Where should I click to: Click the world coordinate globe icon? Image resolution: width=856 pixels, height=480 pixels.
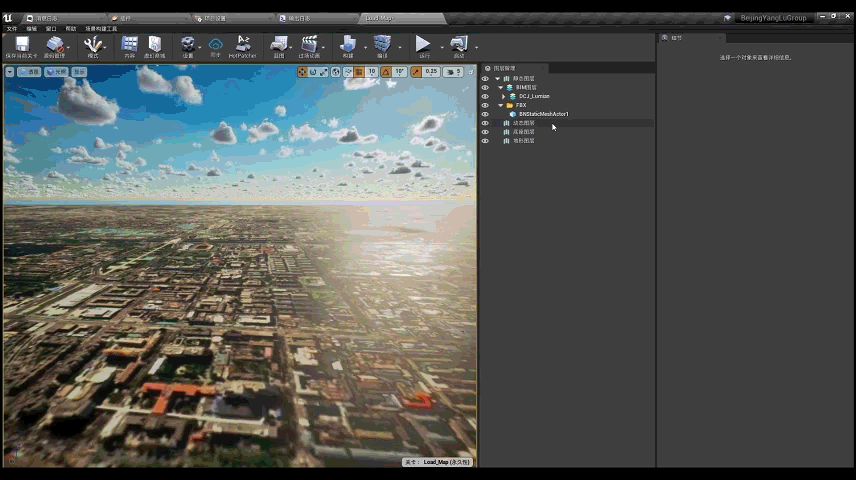[x=336, y=72]
